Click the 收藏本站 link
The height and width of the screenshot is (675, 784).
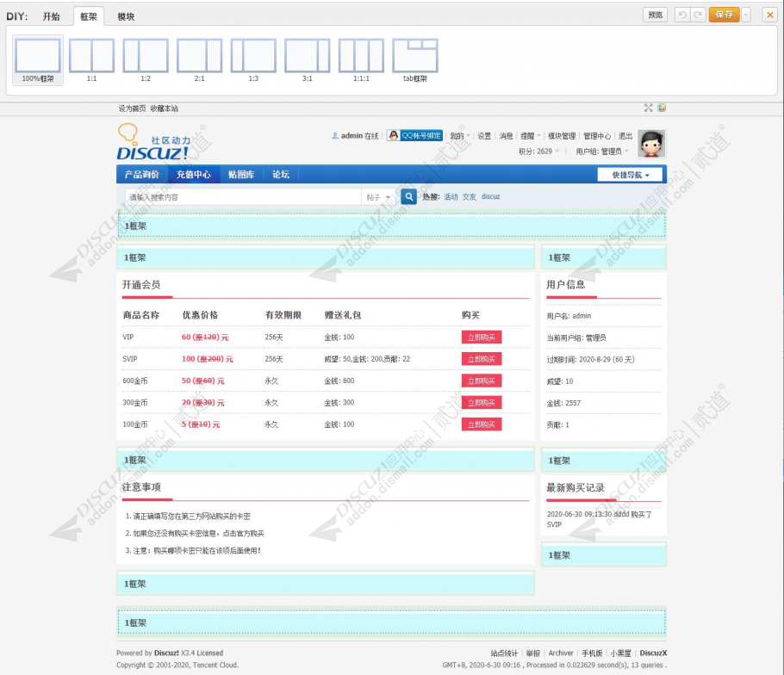coord(164,108)
